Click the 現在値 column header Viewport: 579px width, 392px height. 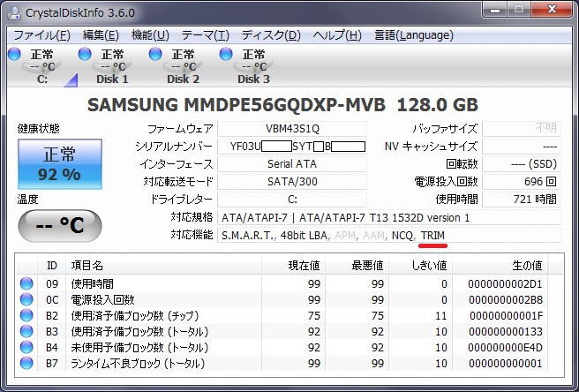click(x=294, y=265)
